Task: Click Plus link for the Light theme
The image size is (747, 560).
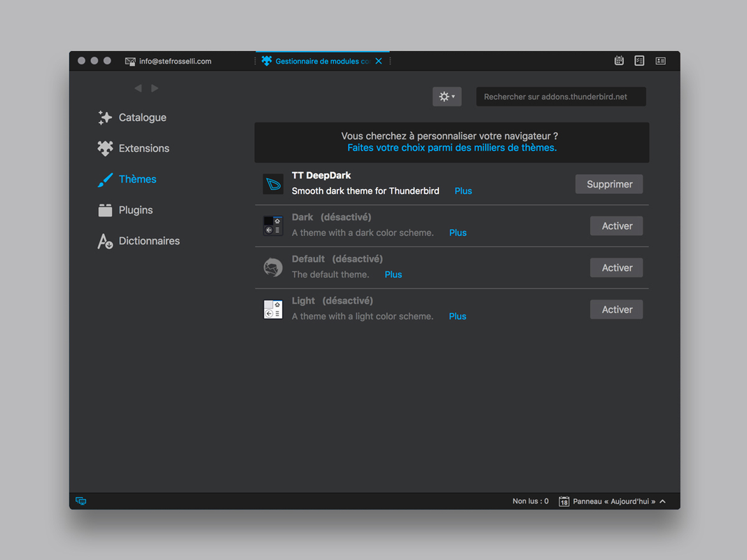Action: click(x=457, y=316)
